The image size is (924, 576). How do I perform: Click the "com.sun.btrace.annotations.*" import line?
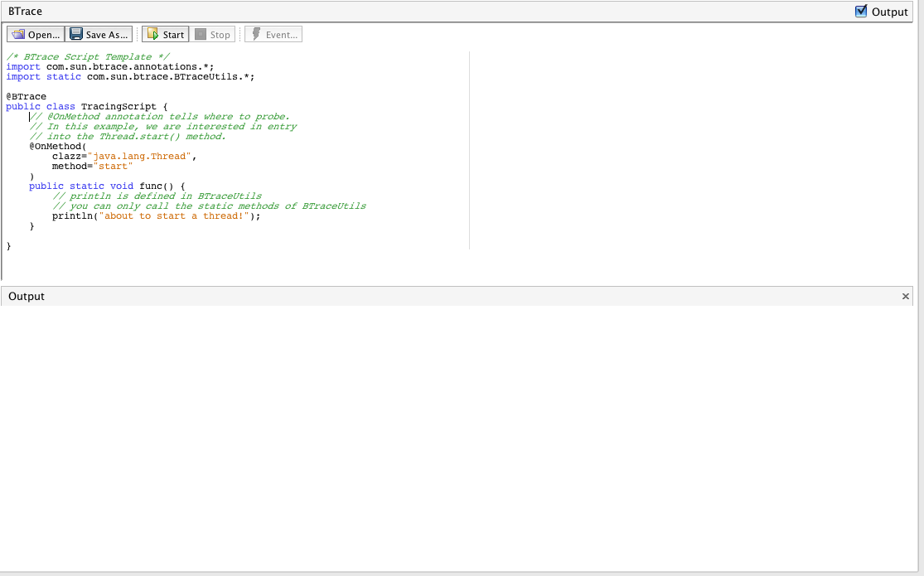point(110,66)
